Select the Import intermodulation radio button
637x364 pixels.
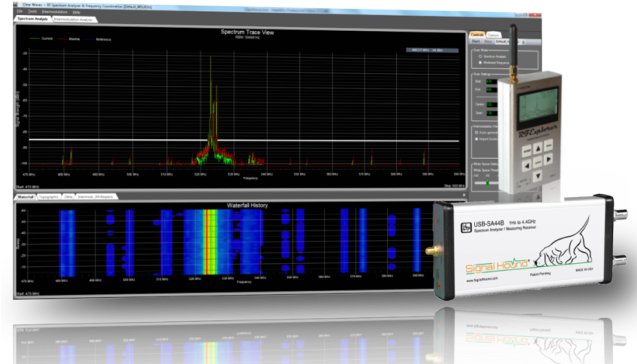click(x=476, y=139)
